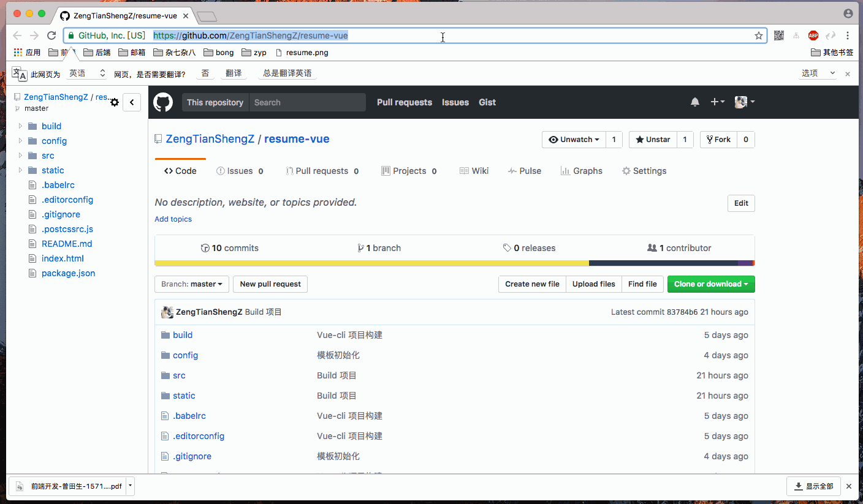Switch to Issues repo tab

tap(240, 171)
